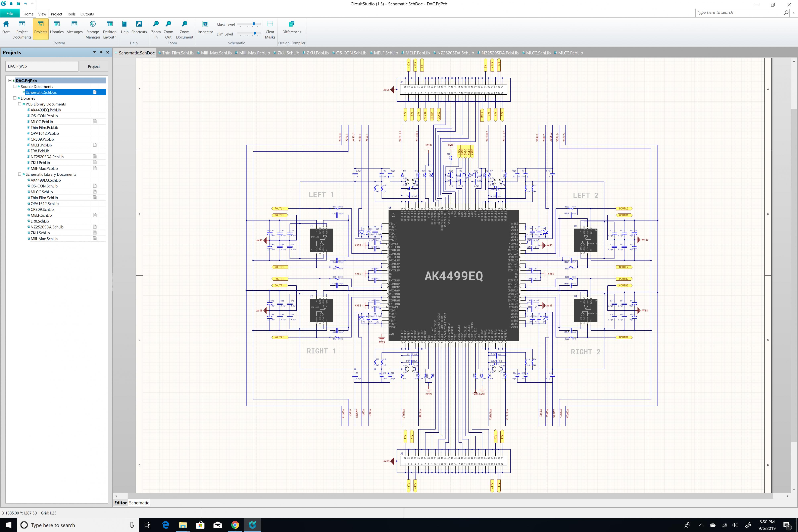Screen dimensions: 798x532
Task: Show the Messages panel
Action: [74, 28]
